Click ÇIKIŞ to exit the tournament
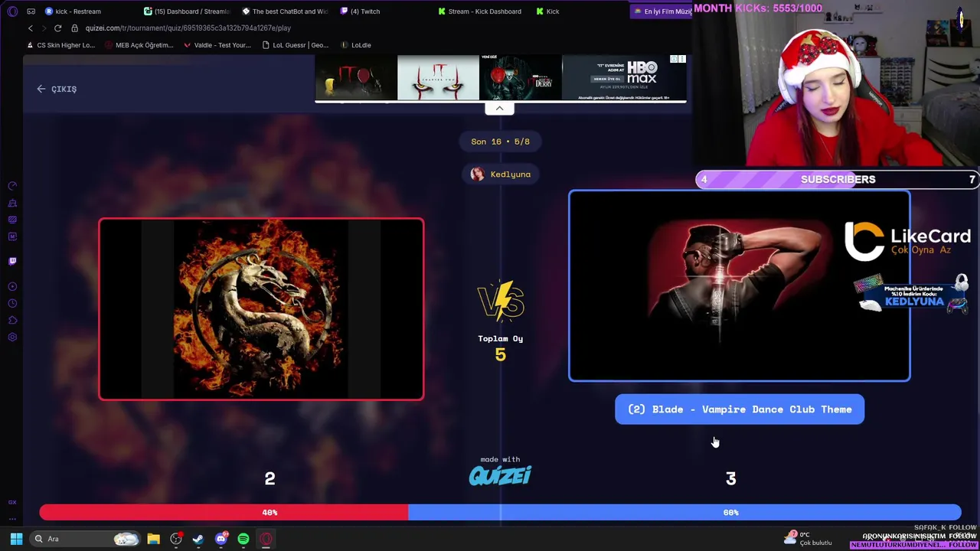The height and width of the screenshot is (551, 980). [x=57, y=89]
